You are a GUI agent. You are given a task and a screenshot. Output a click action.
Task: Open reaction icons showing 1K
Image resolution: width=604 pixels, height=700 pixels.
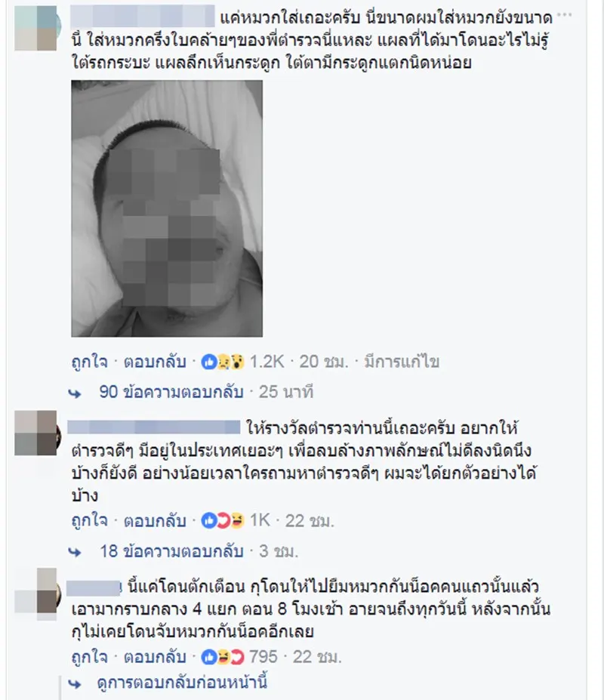(x=236, y=520)
